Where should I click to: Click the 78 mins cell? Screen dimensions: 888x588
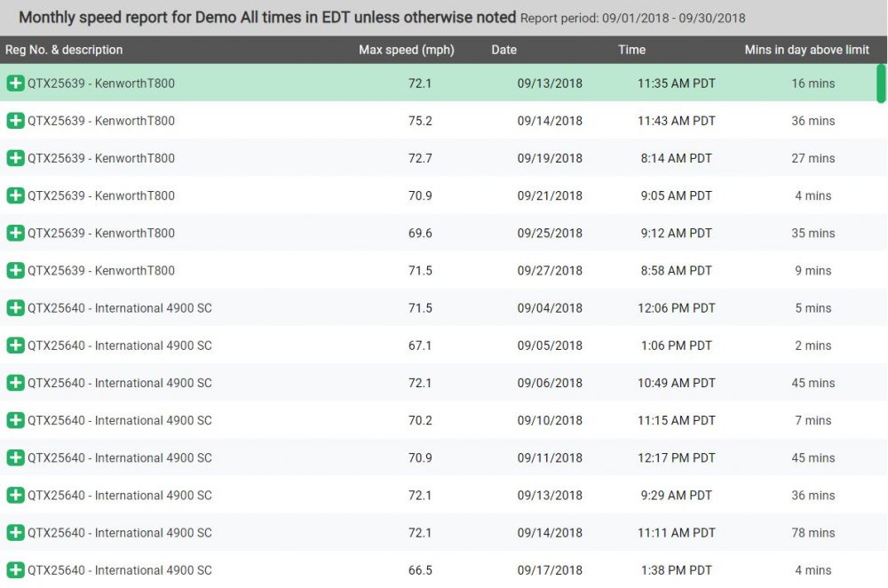[813, 532]
